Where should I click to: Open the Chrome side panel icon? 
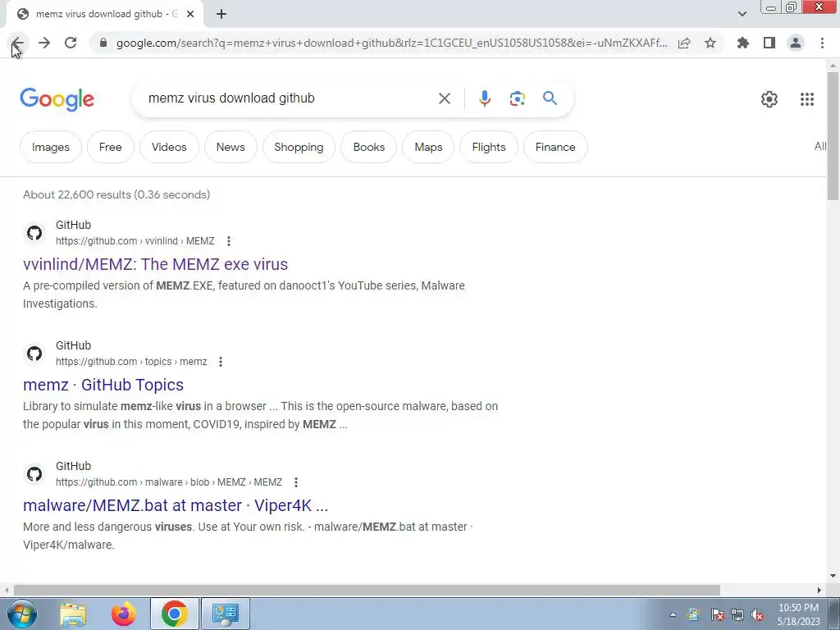click(x=769, y=43)
